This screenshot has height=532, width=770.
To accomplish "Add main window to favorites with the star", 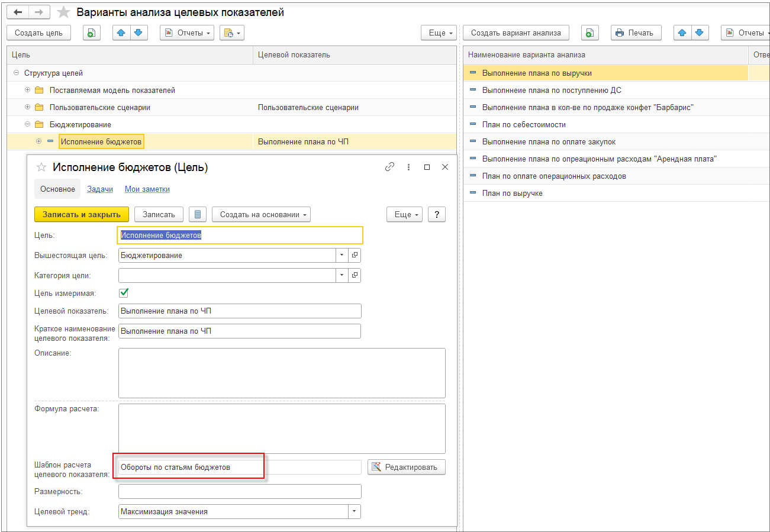I will (x=63, y=12).
